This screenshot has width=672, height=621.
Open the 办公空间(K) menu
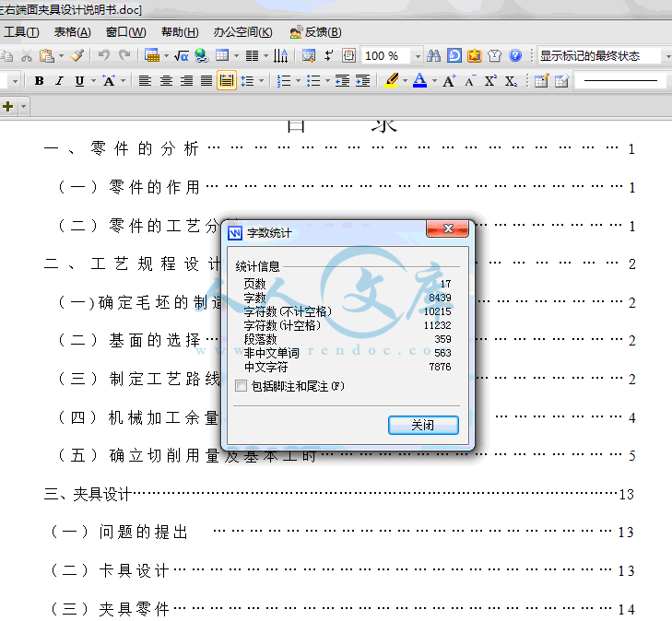click(x=243, y=32)
